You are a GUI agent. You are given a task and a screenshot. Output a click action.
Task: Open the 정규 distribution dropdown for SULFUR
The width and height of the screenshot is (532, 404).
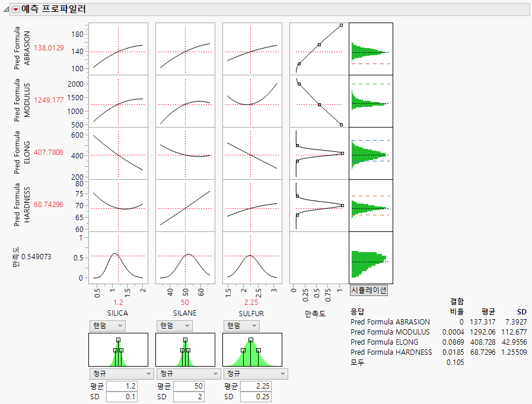[x=255, y=374]
